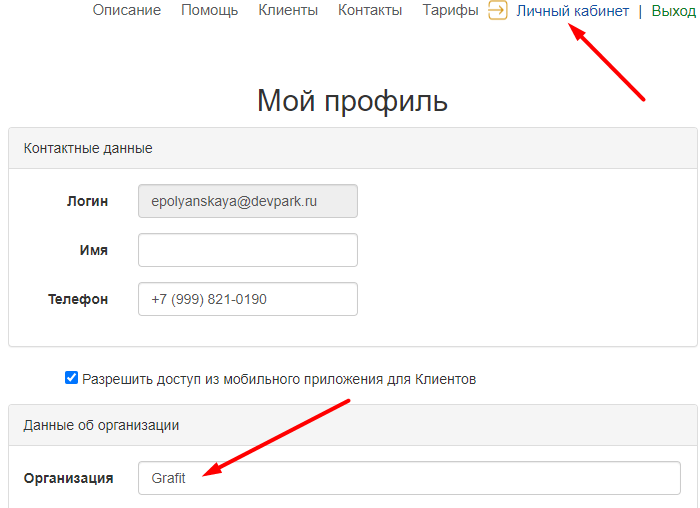View the Тарифы page
This screenshot has height=508, width=700.
(x=450, y=10)
